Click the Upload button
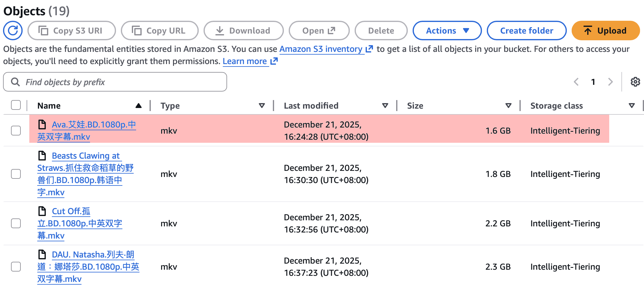Screen dimensions: 644x288 tap(605, 31)
